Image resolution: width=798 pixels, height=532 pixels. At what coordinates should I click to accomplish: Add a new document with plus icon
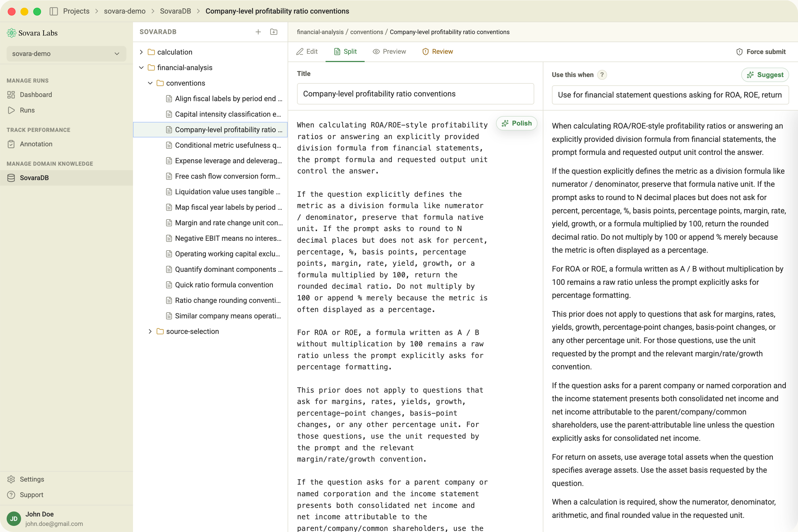click(258, 32)
